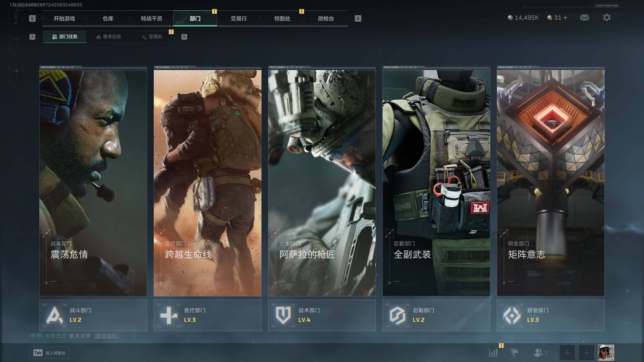Screen dimensions: 644x362
Task: Click the statistics bar chart icon
Action: [493, 353]
